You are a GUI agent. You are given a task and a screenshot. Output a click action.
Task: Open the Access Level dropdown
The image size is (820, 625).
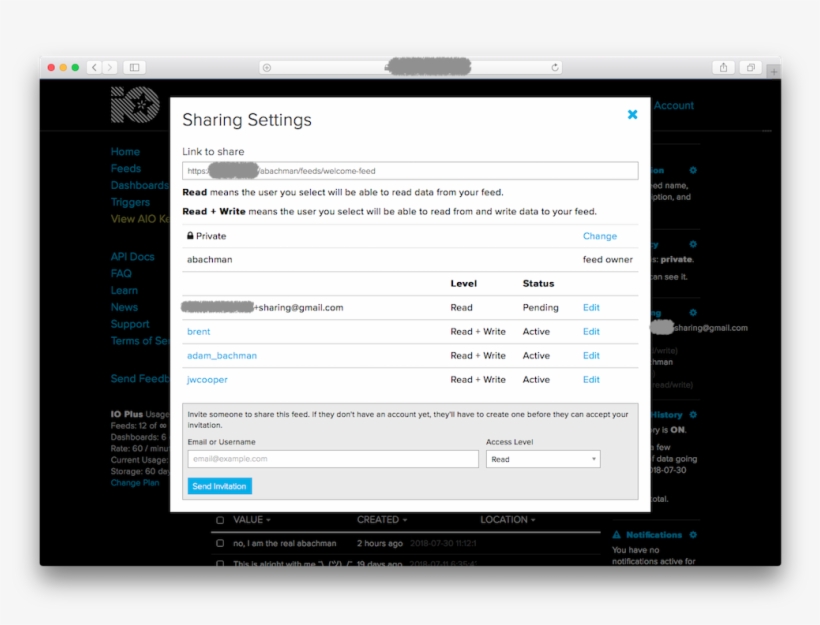(543, 459)
